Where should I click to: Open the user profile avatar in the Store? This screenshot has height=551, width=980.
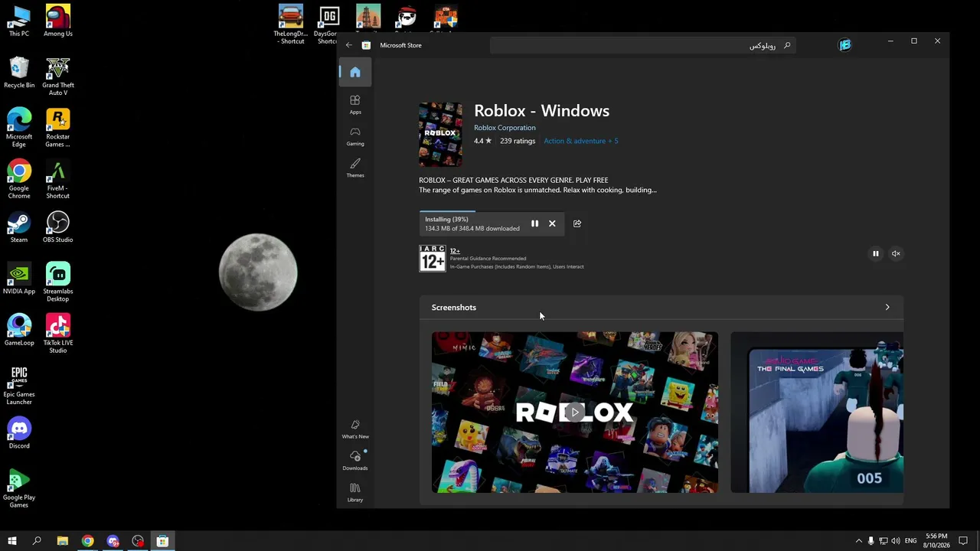pyautogui.click(x=845, y=45)
